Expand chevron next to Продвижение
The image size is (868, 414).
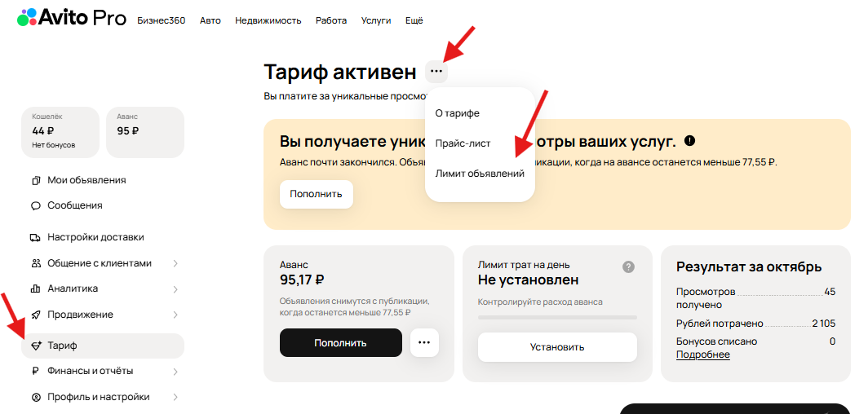[175, 315]
